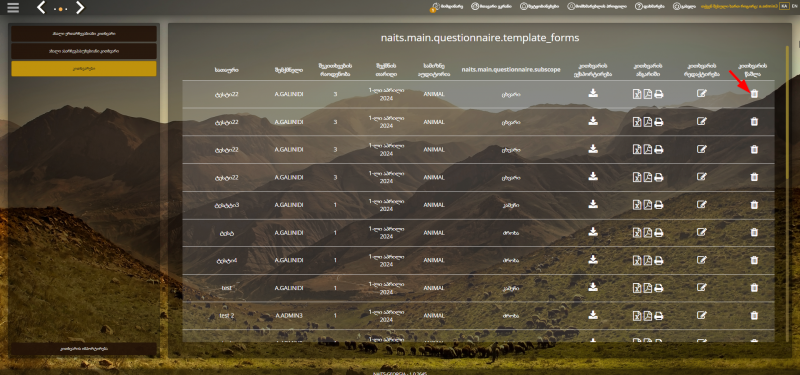Click the page title naits.main.questionnaire.template_forms
The width and height of the screenshot is (800, 375).
pyautogui.click(x=480, y=38)
